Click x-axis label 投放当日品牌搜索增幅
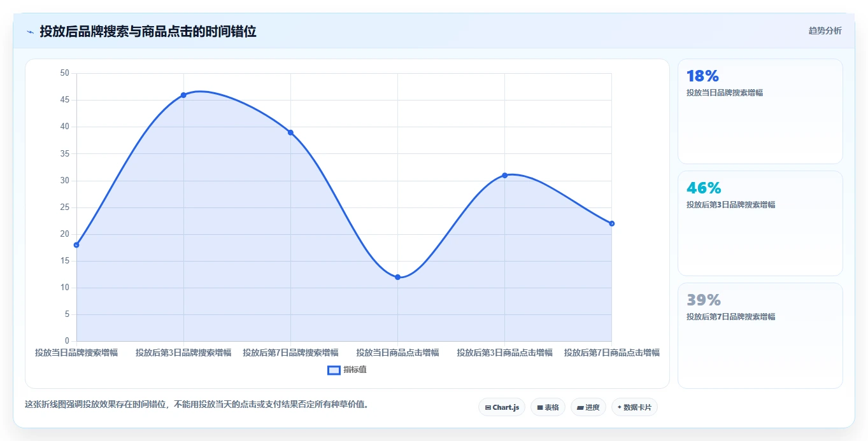Viewport: 868px width, 441px height. (76, 353)
